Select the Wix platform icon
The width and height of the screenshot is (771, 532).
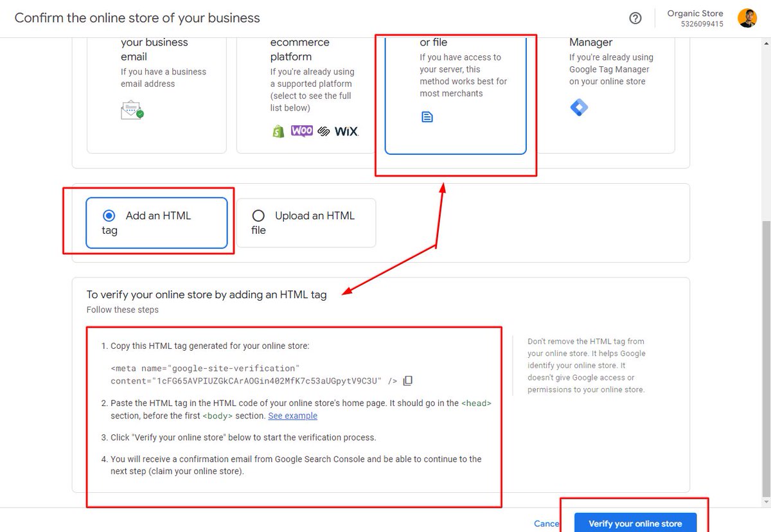point(345,130)
